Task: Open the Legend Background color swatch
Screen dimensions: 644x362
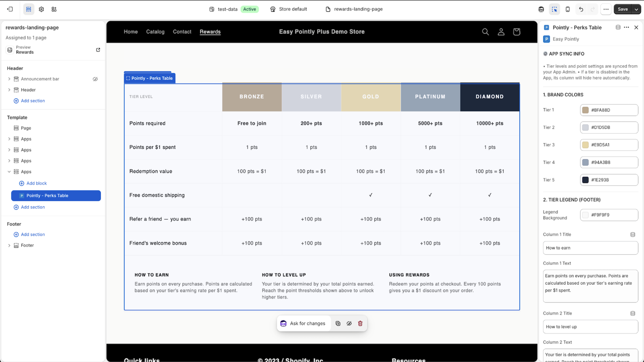Action: click(x=585, y=215)
